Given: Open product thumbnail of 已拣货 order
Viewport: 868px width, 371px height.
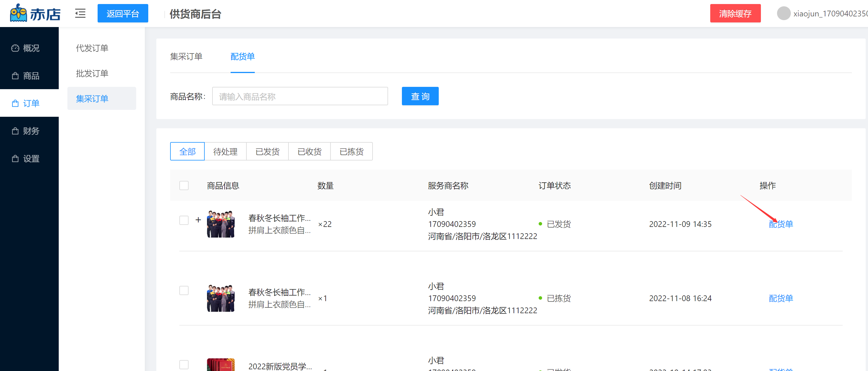Looking at the screenshot, I should [221, 298].
